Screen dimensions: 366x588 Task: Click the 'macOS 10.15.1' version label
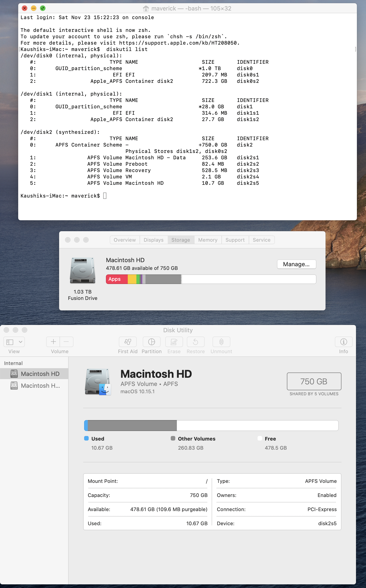pyautogui.click(x=138, y=392)
